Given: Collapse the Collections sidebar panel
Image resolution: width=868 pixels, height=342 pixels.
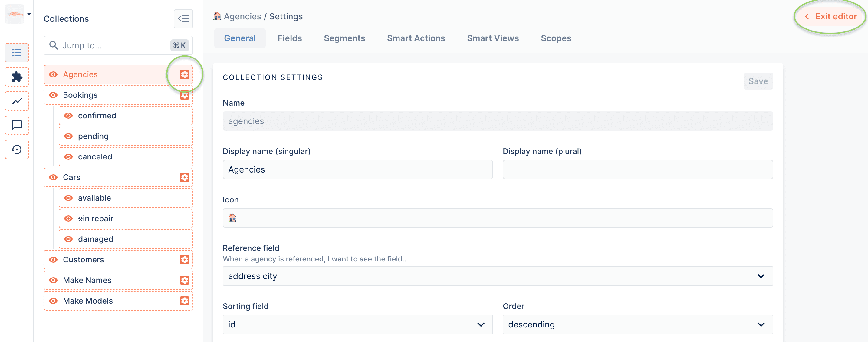Looking at the screenshot, I should [x=183, y=19].
